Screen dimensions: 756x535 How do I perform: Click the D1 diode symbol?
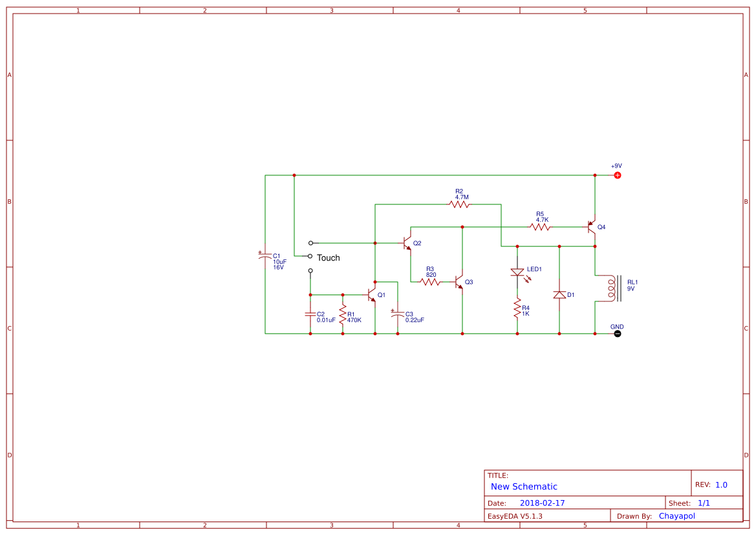coord(558,294)
